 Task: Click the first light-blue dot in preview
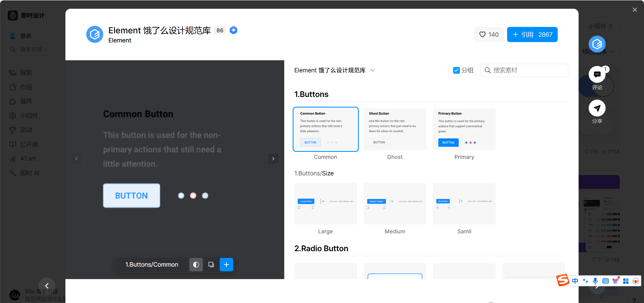[x=181, y=196]
